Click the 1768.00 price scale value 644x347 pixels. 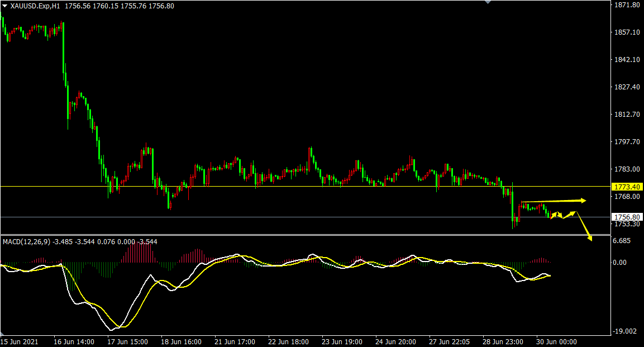click(627, 197)
